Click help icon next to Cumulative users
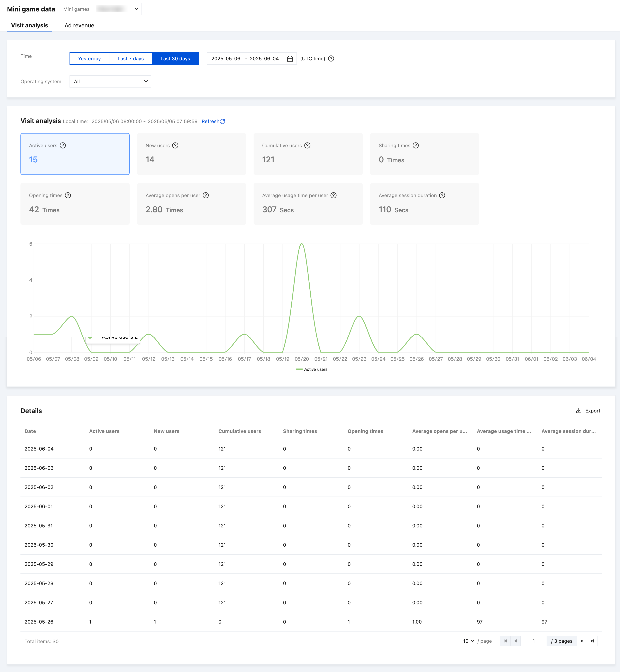 307,146
